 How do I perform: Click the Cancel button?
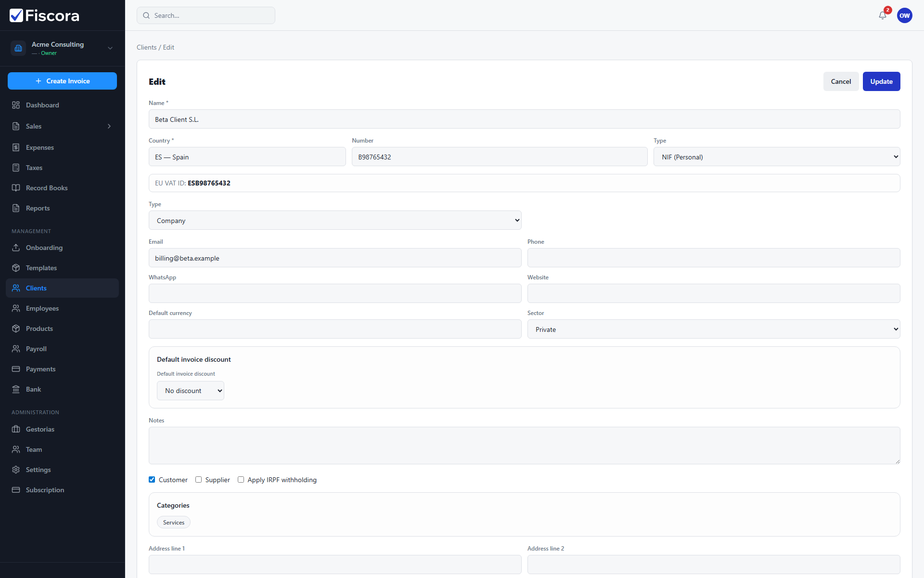pyautogui.click(x=841, y=81)
